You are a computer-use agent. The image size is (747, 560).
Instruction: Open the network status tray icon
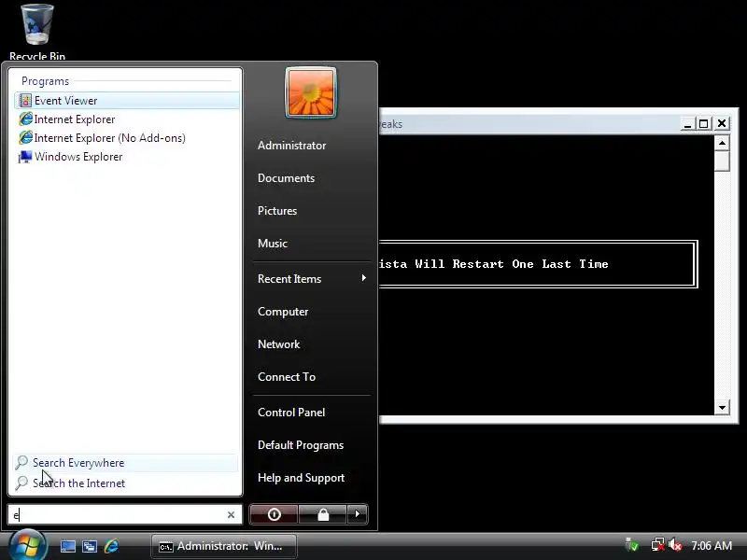[658, 545]
